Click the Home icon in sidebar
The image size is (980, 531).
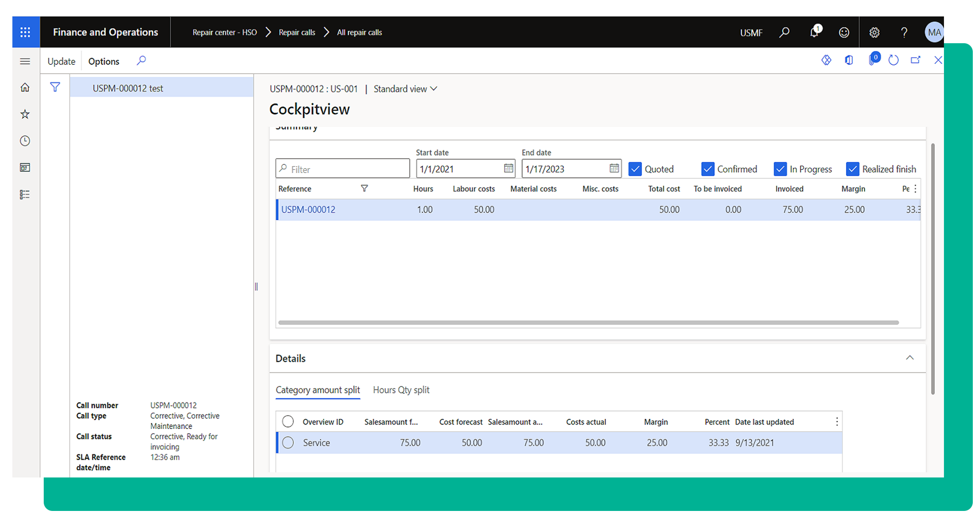pos(25,87)
